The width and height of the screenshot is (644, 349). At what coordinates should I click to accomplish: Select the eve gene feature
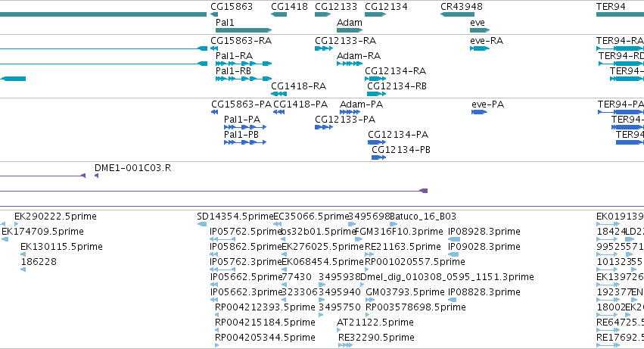pos(480,30)
